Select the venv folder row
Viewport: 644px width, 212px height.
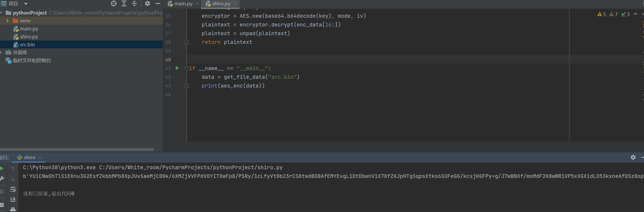click(x=81, y=21)
